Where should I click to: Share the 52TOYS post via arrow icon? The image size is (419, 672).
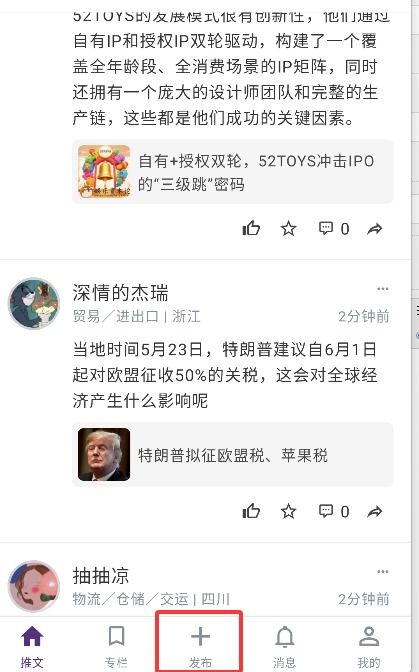click(374, 229)
